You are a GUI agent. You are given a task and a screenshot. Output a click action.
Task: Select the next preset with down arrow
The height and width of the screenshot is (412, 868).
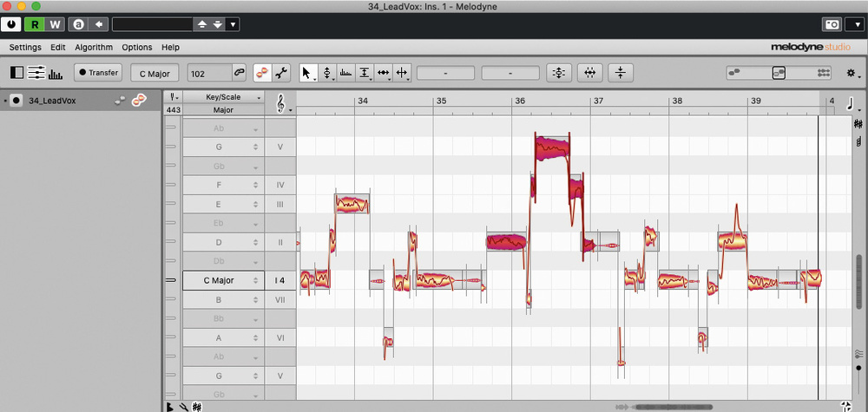[218, 24]
